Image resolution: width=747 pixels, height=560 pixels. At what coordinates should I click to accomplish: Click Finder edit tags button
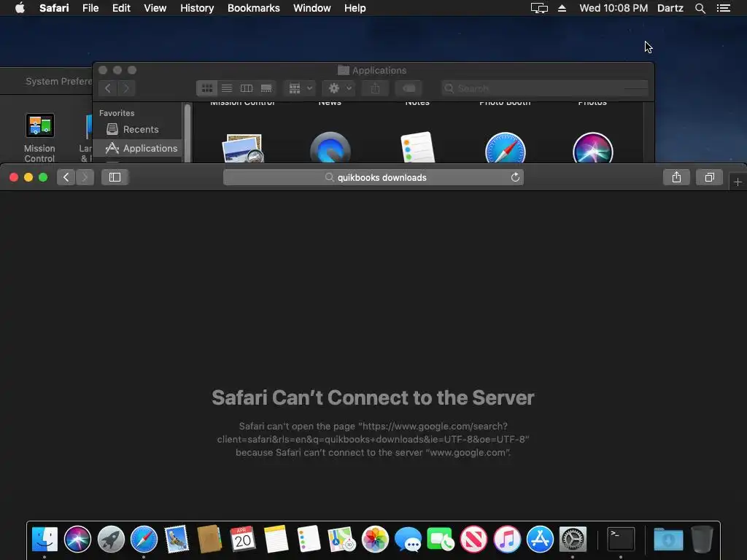click(409, 88)
